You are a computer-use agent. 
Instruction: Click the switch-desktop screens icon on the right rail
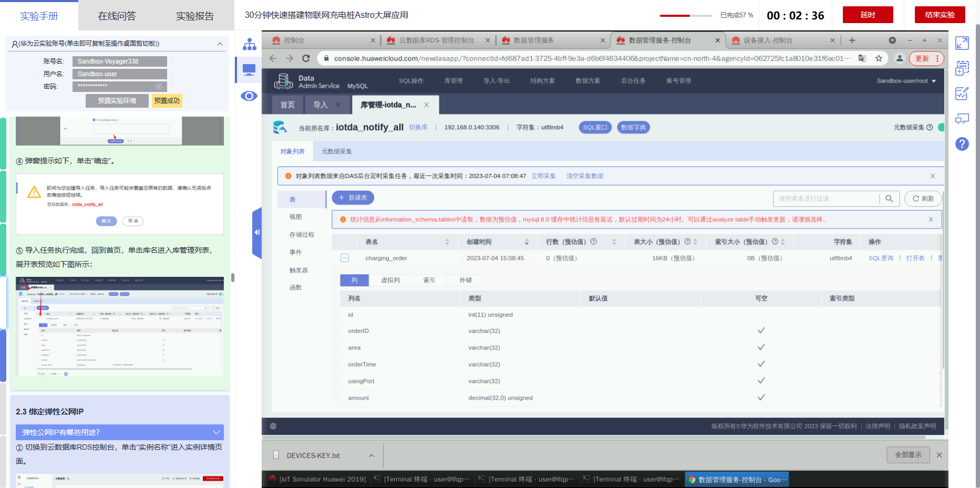click(962, 119)
